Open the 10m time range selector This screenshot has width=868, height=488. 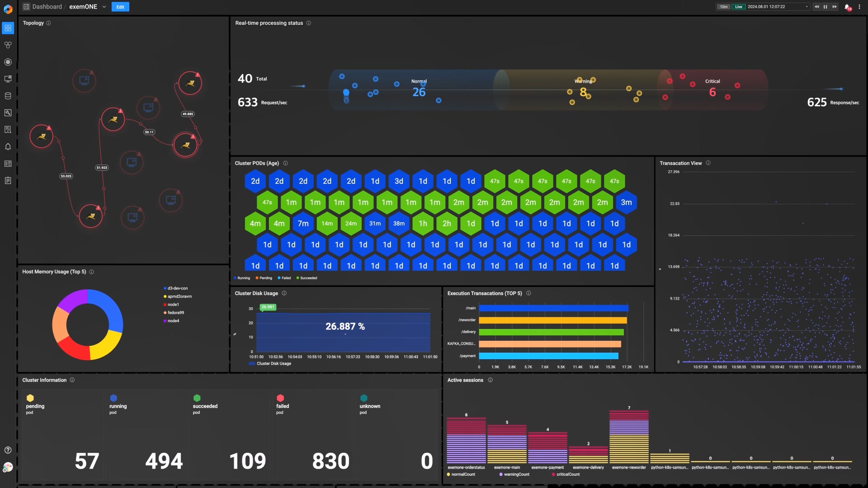(x=723, y=7)
